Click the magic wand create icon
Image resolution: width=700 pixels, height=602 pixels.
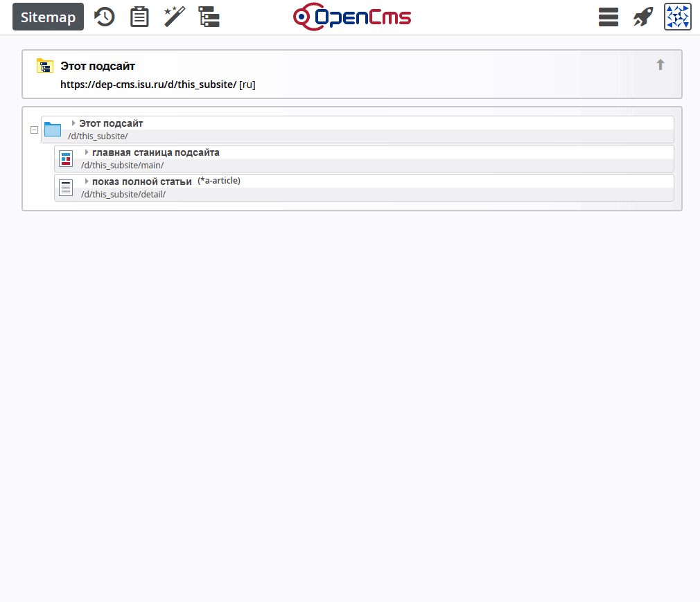(174, 17)
